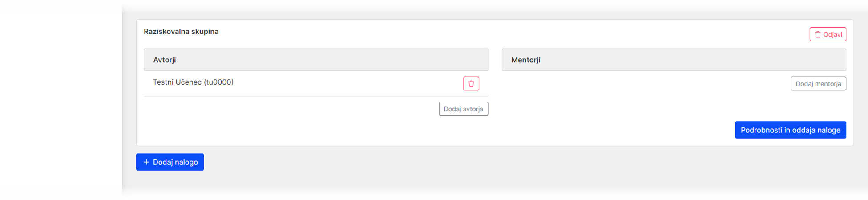Select the Mentorji column header

click(x=525, y=60)
